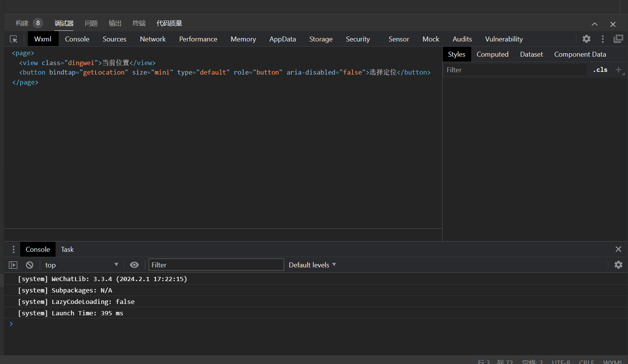Open the devtools more options menu
This screenshot has width=628, height=364.
[x=602, y=39]
